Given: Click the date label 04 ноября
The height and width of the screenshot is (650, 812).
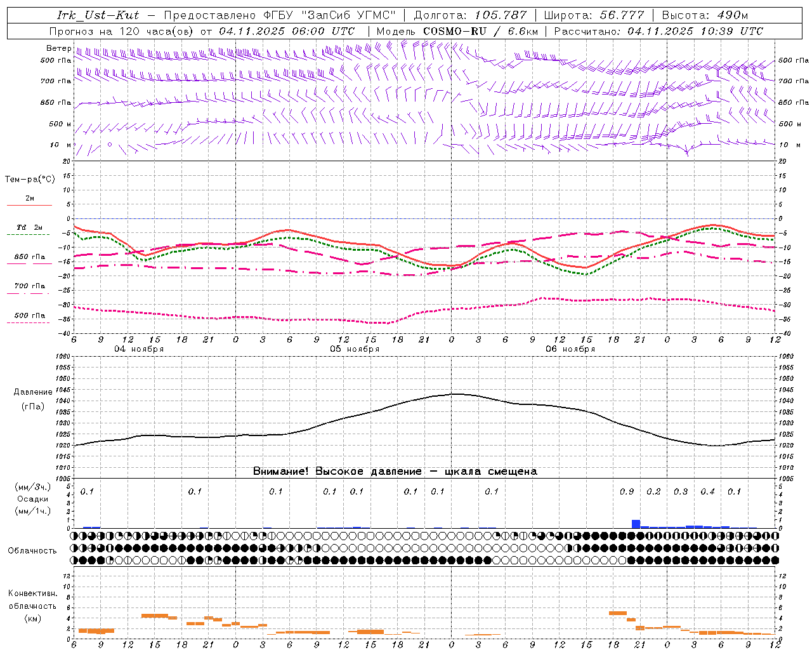Looking at the screenshot, I should [x=139, y=349].
